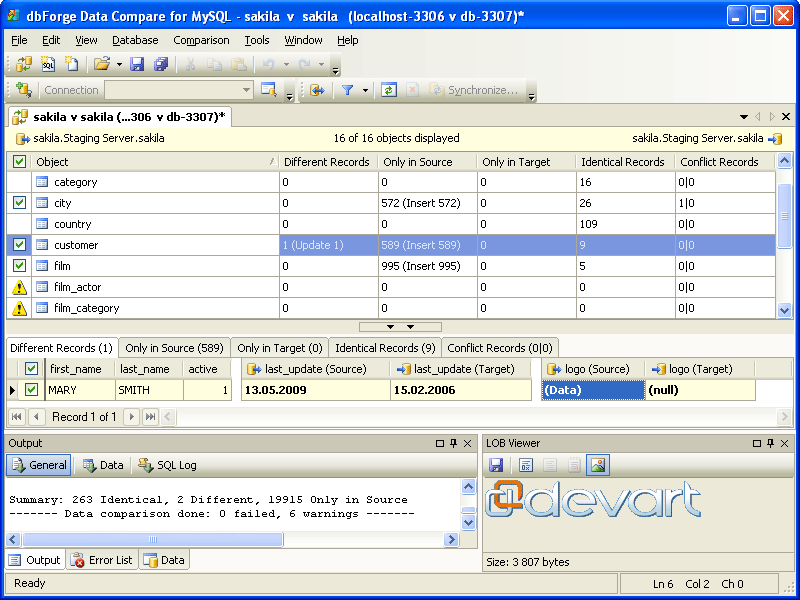Toggle the SQL Log view in Output
Image resolution: width=800 pixels, height=600 pixels.
tap(168, 465)
